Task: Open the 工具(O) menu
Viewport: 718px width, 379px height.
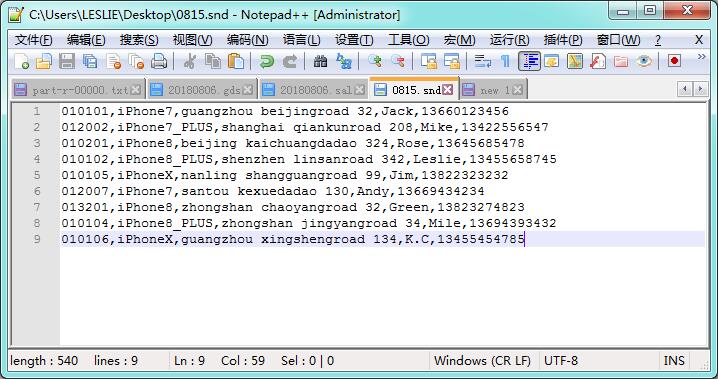Action: [408, 40]
